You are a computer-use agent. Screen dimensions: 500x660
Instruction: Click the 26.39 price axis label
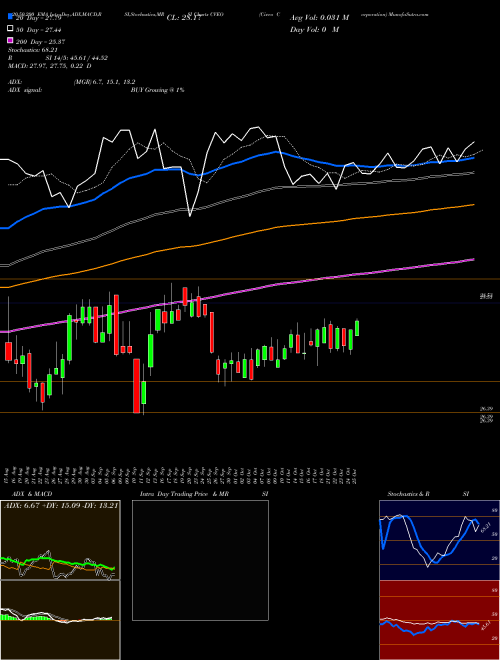click(x=486, y=409)
